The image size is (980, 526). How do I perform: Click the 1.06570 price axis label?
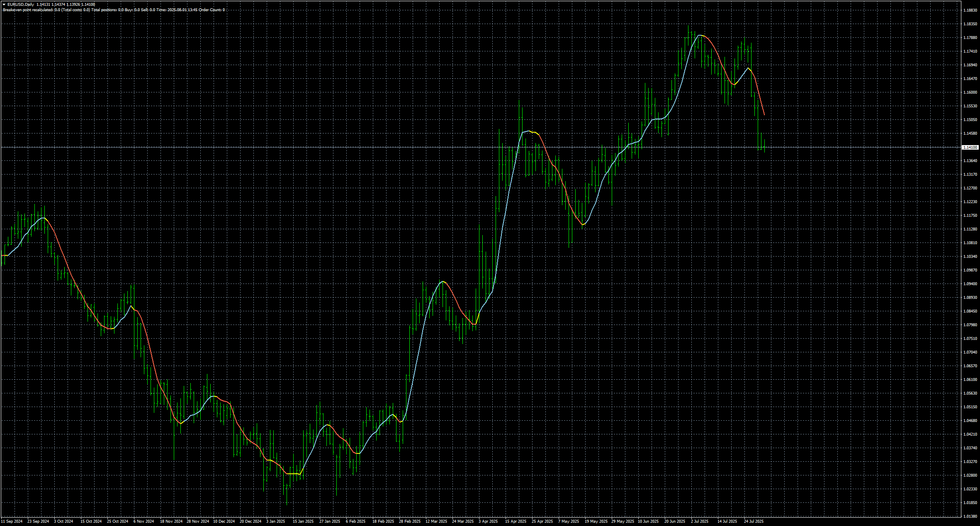pyautogui.click(x=970, y=366)
